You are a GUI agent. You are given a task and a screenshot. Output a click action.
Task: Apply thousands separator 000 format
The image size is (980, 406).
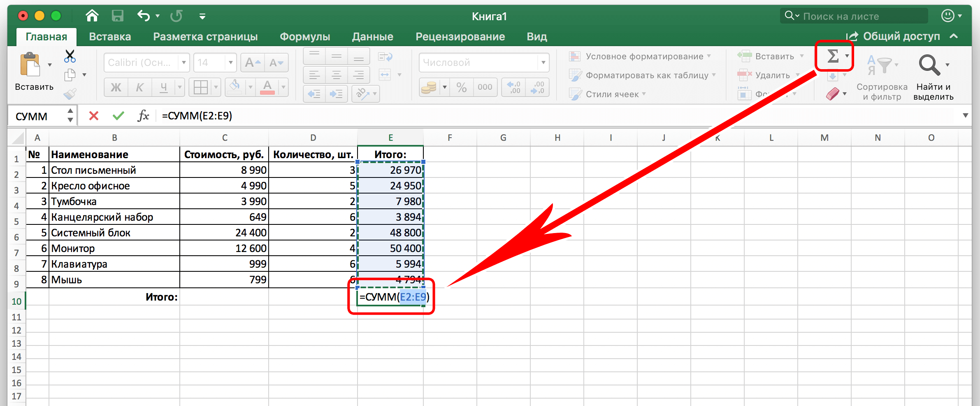[x=485, y=87]
